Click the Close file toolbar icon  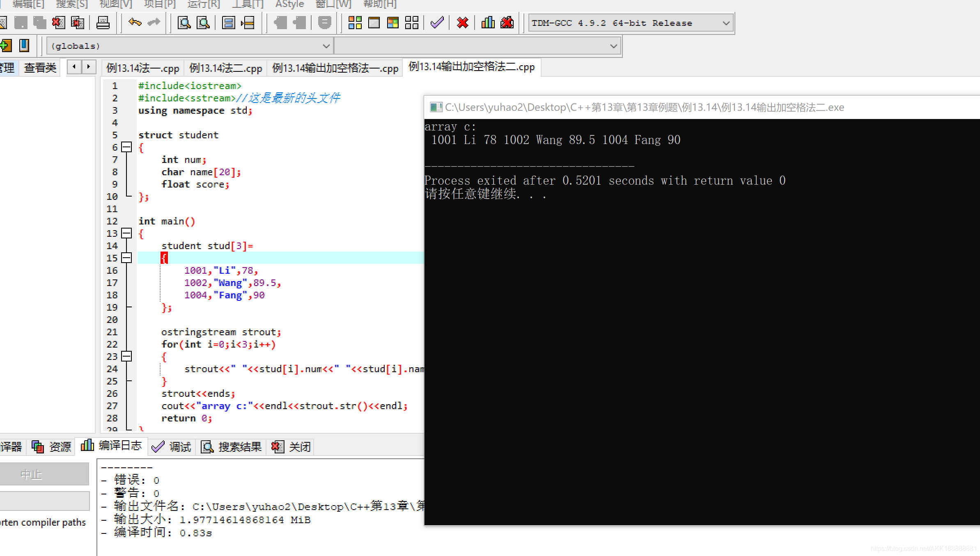(x=58, y=23)
